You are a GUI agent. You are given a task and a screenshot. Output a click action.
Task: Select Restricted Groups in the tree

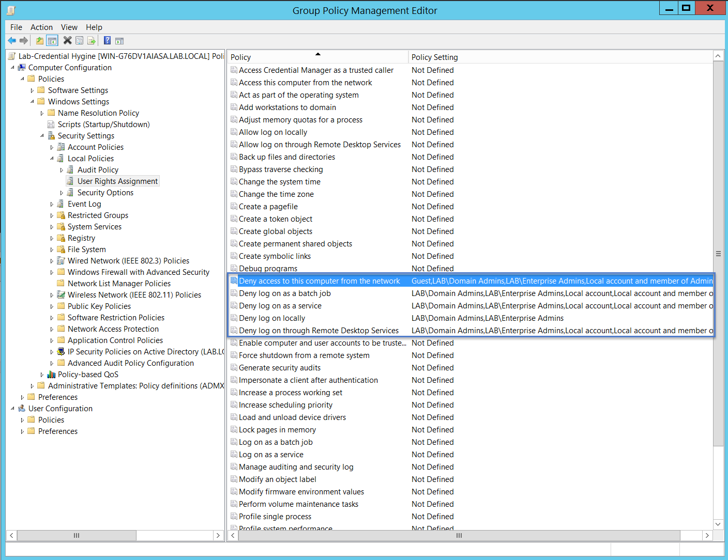[98, 215]
